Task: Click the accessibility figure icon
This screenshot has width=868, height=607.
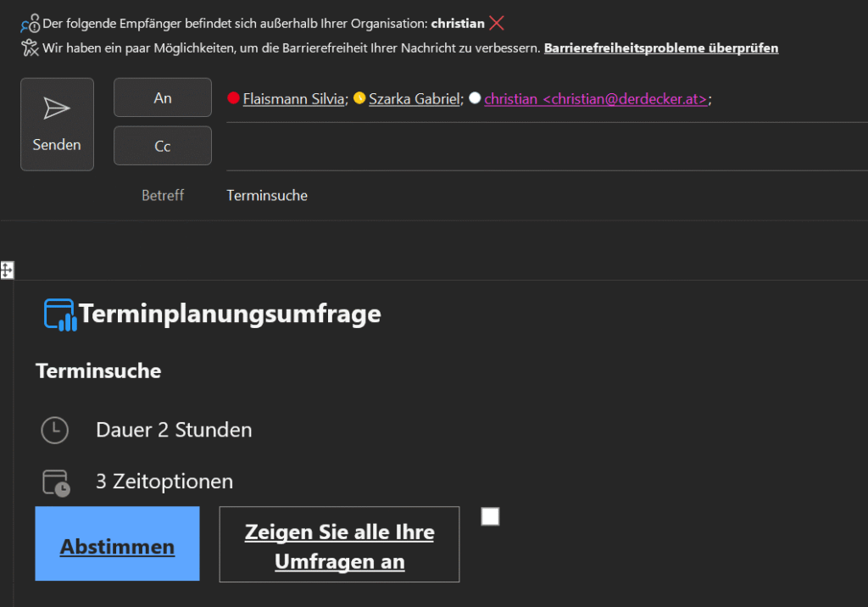Action: 31,47
